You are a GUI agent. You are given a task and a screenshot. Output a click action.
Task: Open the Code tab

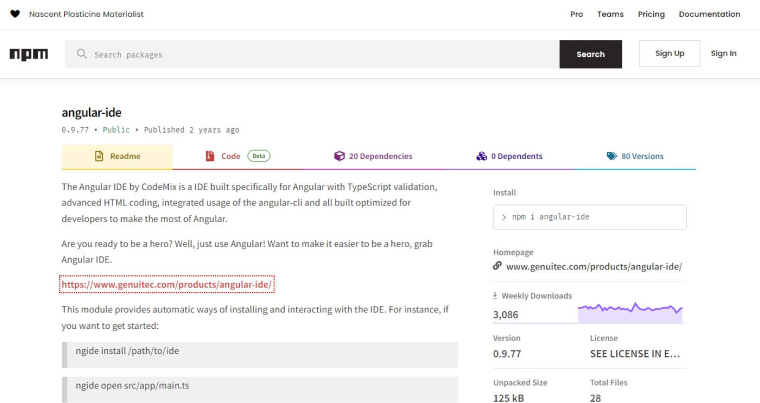238,157
